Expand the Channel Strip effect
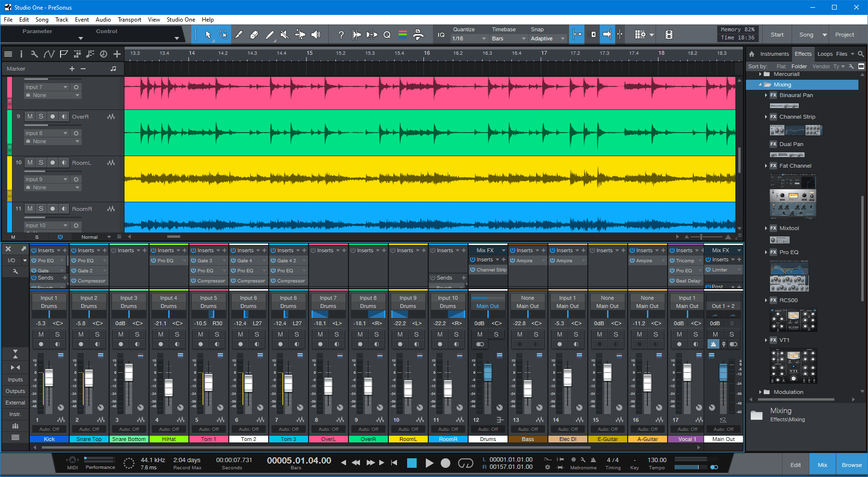The image size is (868, 477). tap(766, 117)
